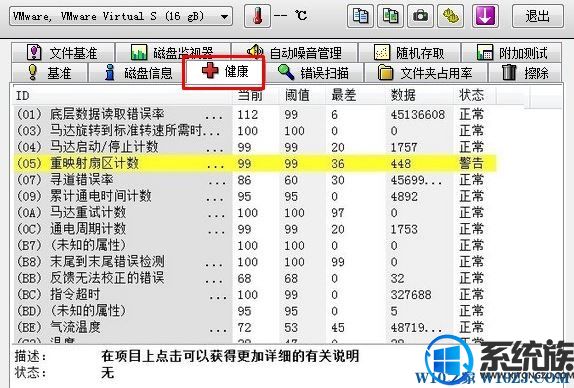574x388 pixels.
Task: Select row (01) 底层数据读取错误率
Action: (x=254, y=115)
